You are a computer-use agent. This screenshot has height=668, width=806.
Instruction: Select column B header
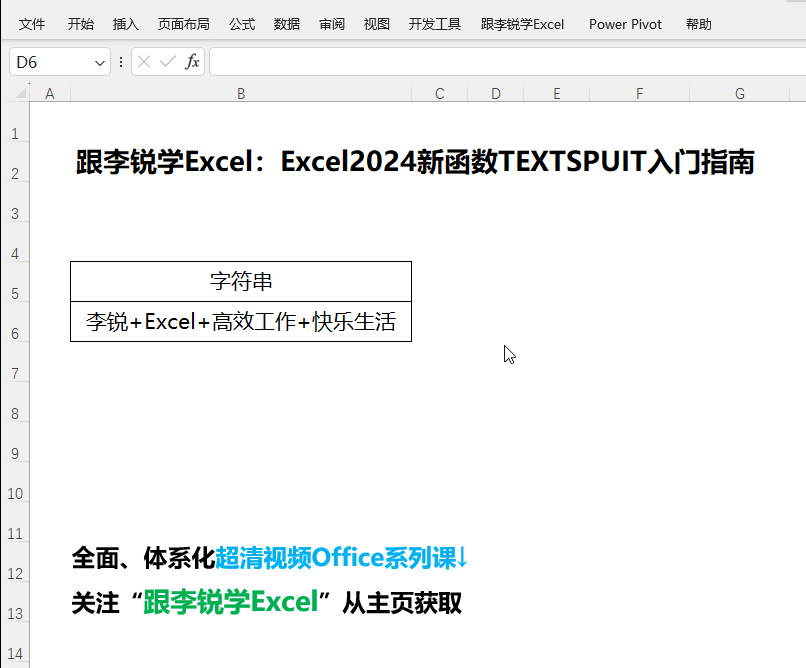coord(241,94)
